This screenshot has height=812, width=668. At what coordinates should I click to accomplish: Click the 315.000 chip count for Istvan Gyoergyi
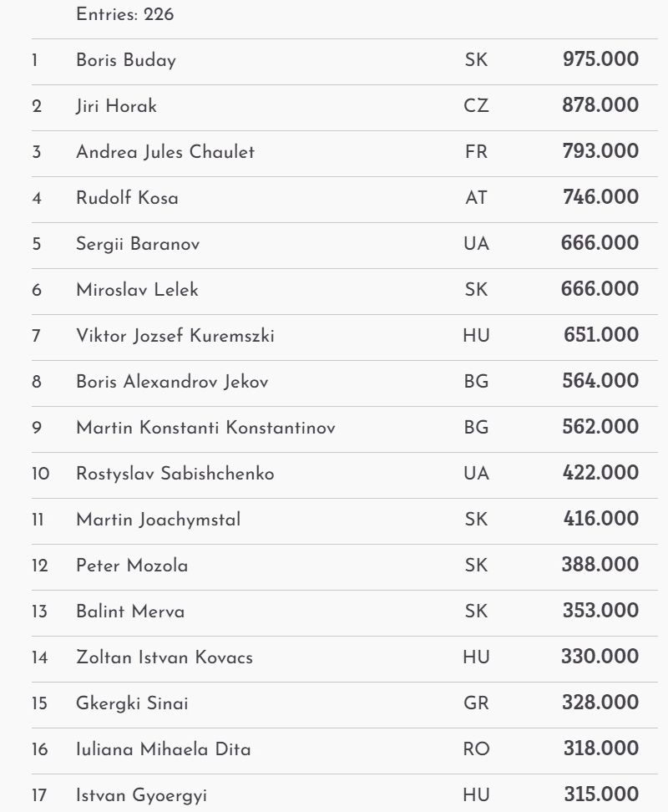(x=600, y=794)
